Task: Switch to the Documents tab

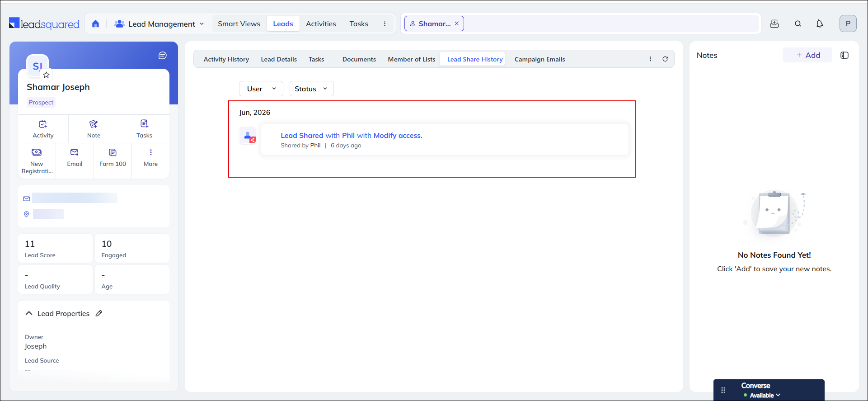Action: point(359,59)
